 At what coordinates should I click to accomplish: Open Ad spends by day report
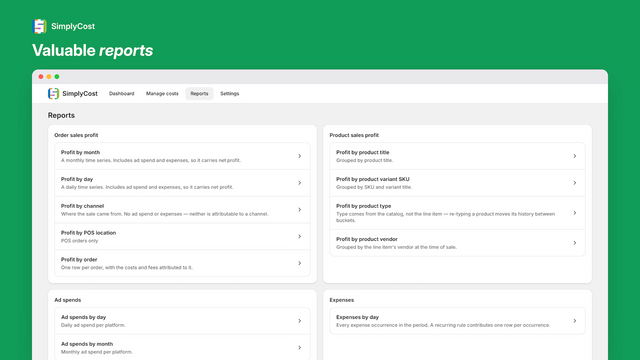tap(182, 321)
